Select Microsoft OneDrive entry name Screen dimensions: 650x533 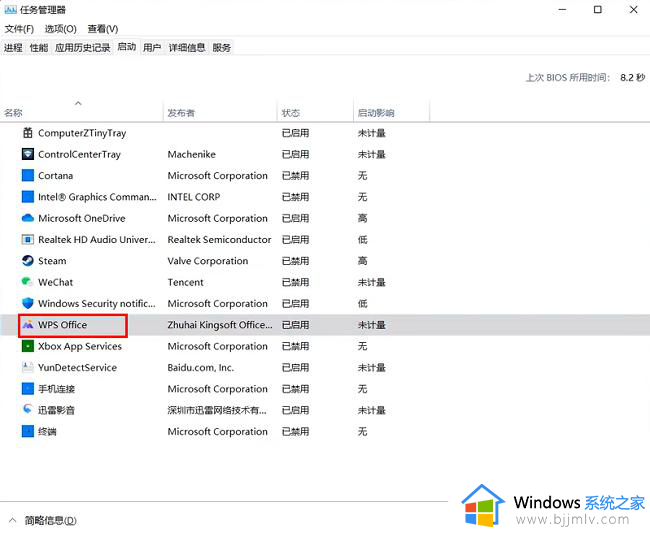[82, 218]
